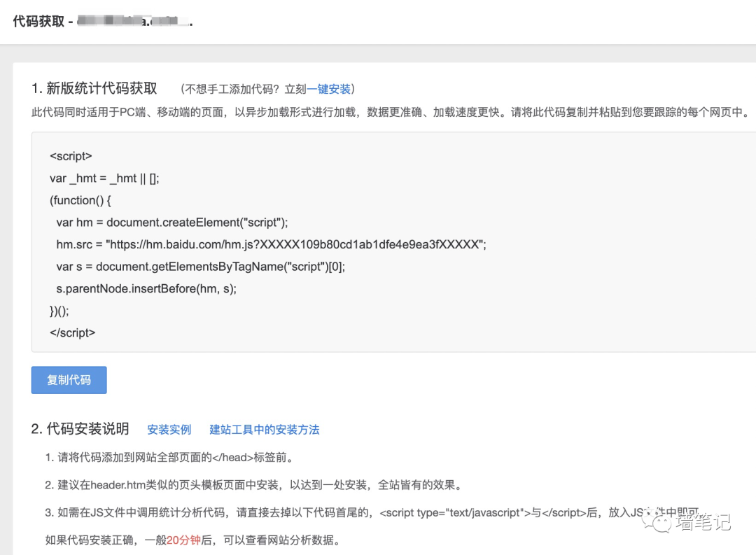Open the 安装实例 link
Viewport: 756px width, 555px height.
tap(169, 430)
